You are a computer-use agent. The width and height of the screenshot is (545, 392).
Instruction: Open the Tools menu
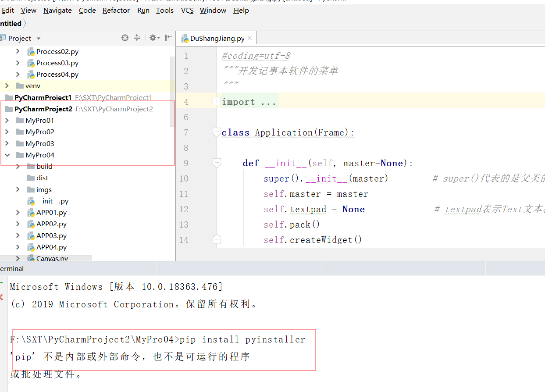165,10
